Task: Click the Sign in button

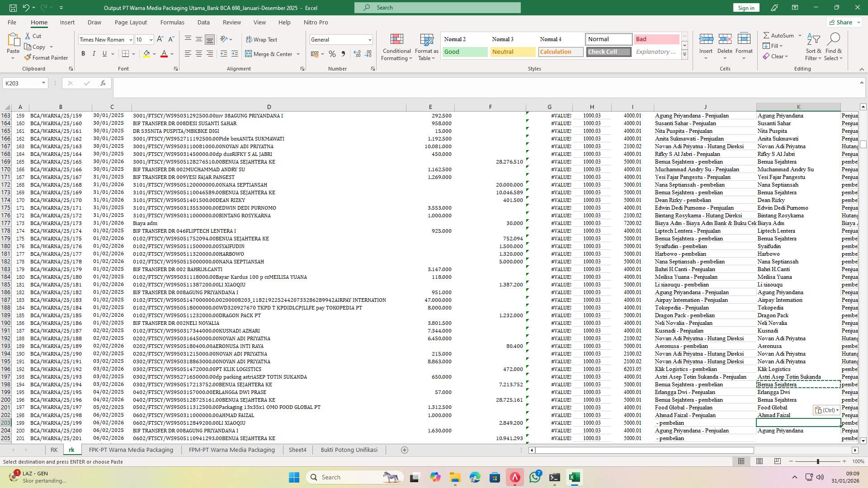Action: click(745, 8)
